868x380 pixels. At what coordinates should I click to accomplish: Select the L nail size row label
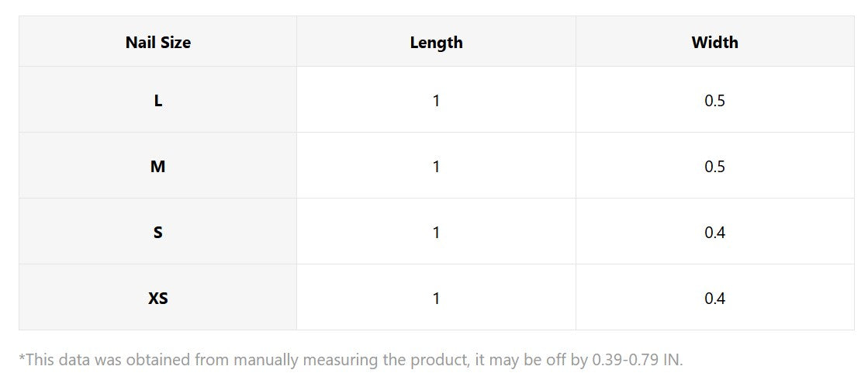pyautogui.click(x=157, y=101)
